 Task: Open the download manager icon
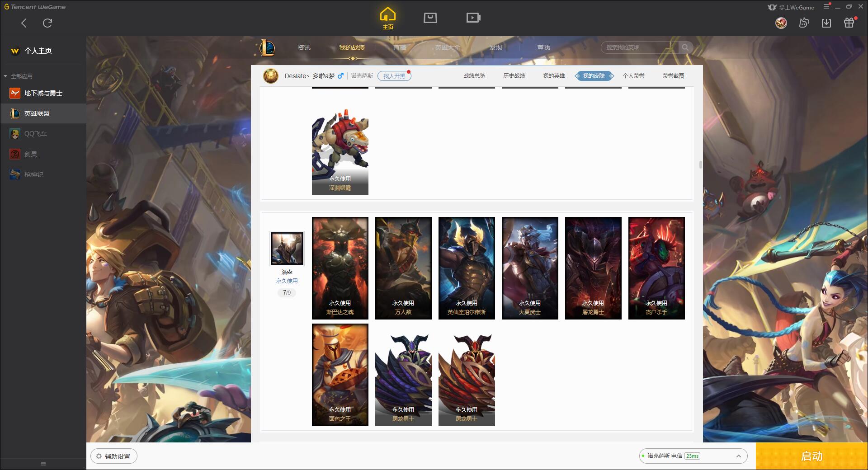pos(826,23)
